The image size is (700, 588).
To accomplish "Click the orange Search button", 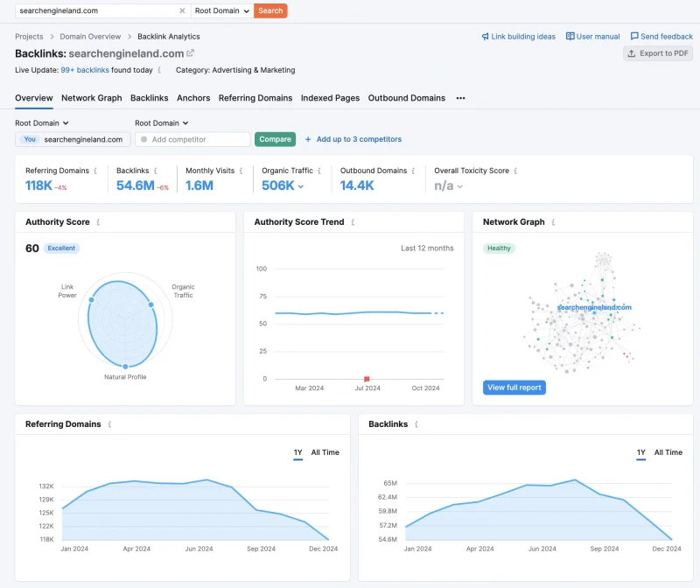I will click(270, 10).
